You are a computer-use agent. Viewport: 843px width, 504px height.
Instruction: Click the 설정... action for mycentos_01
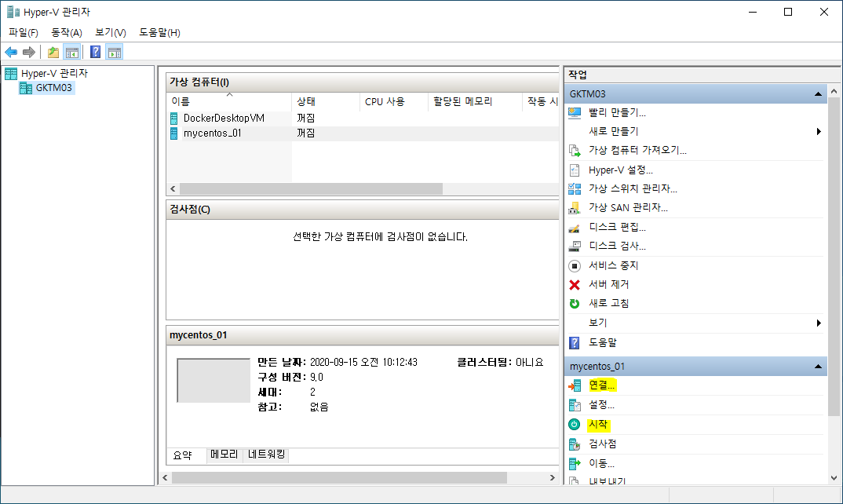coord(601,404)
